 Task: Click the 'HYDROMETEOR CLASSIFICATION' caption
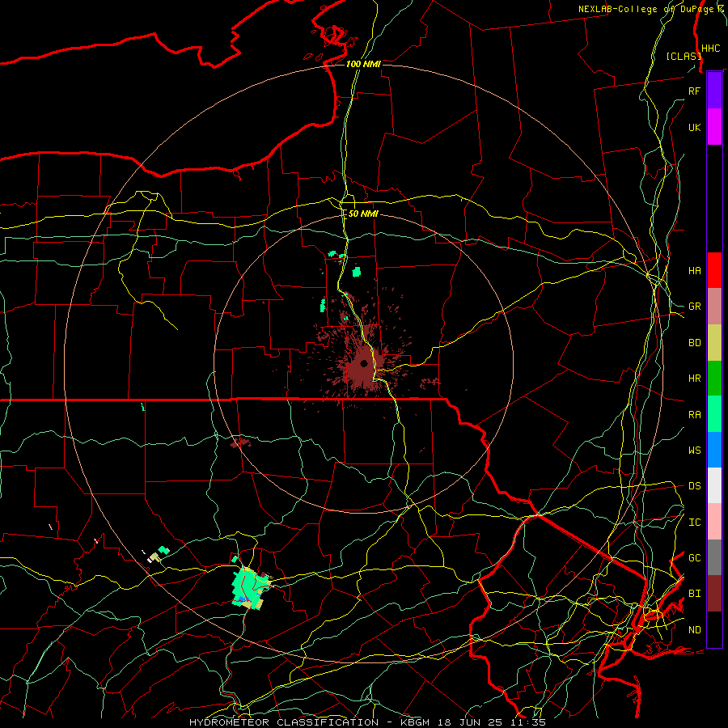(x=284, y=722)
